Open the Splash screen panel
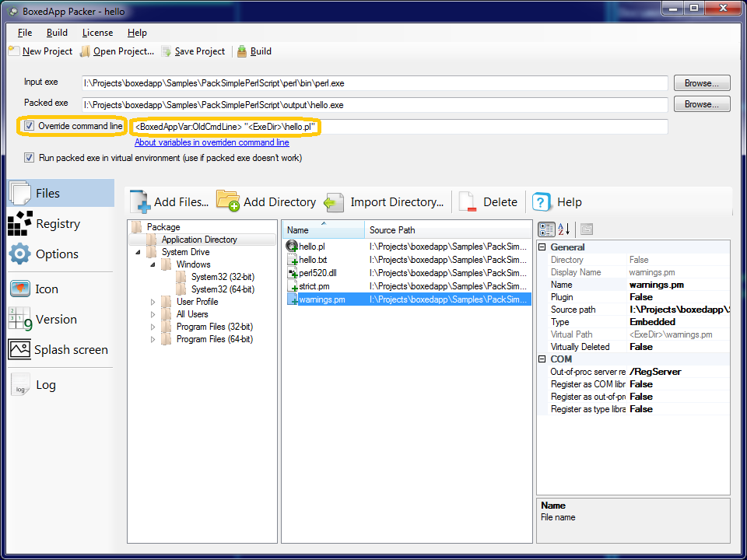The height and width of the screenshot is (560, 747). 68,349
